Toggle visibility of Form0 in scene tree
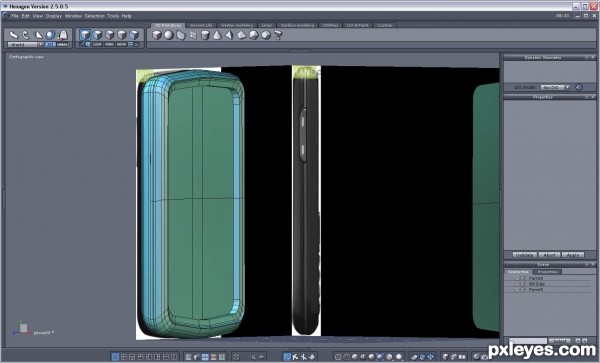 coord(517,278)
